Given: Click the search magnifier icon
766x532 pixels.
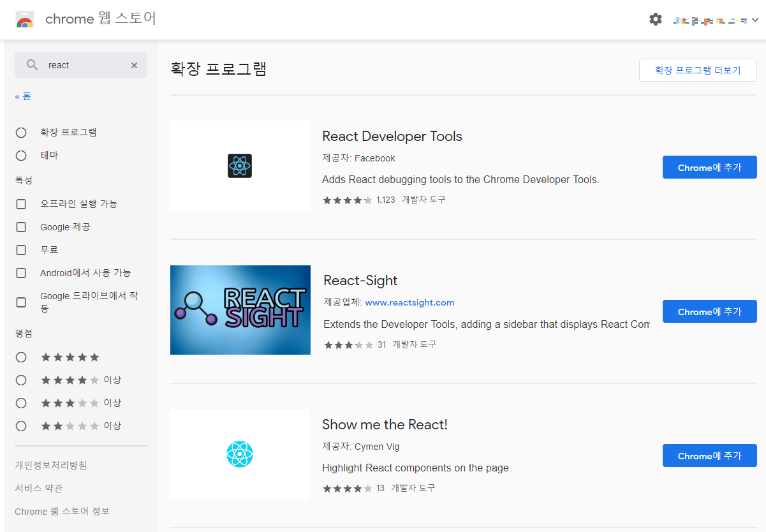Looking at the screenshot, I should pyautogui.click(x=33, y=65).
